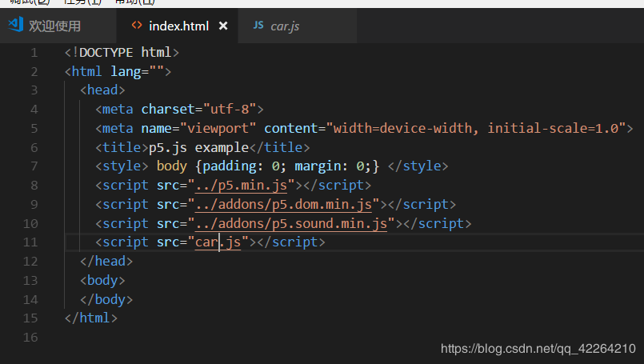Click line number 1 in the gutter
Screen dimensions: 644x364
pos(34,53)
